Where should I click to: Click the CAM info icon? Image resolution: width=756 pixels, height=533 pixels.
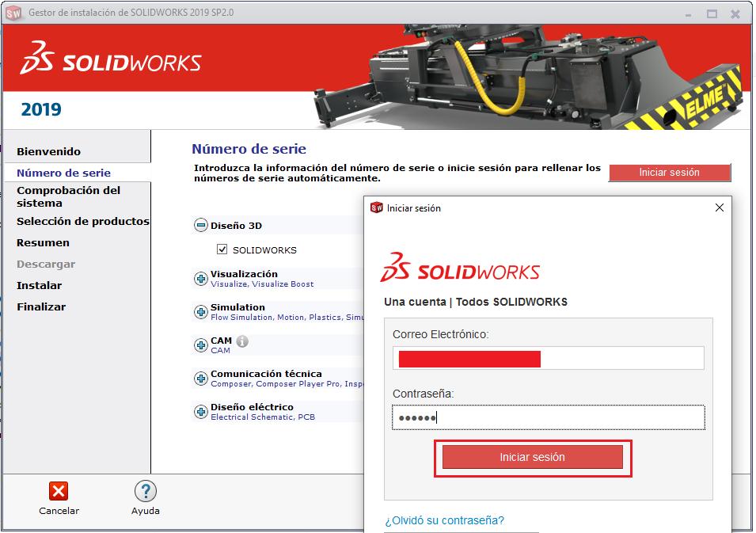tap(242, 341)
